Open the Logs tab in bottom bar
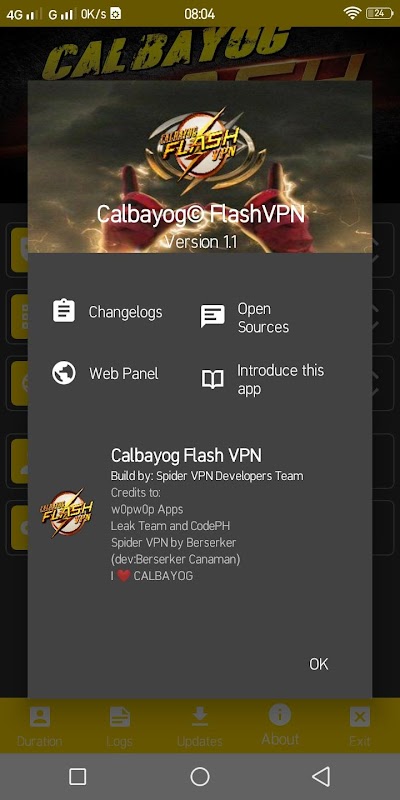The width and height of the screenshot is (400, 800). point(119,726)
